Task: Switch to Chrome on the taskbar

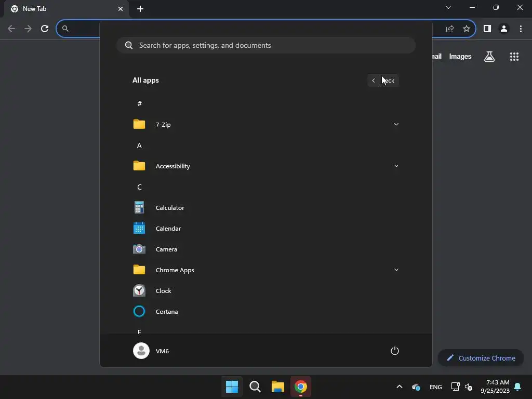Action: 301,387
